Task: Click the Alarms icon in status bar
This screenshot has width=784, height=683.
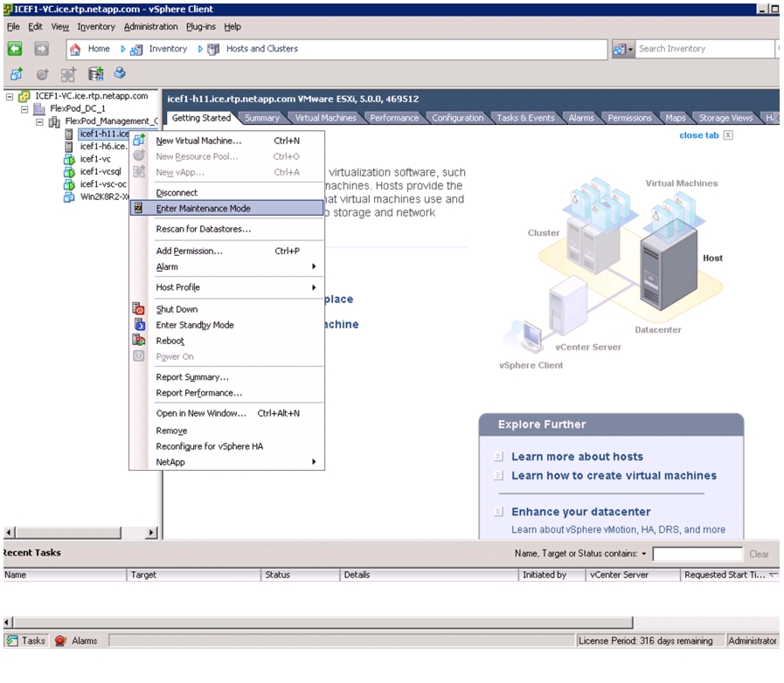Action: [x=60, y=640]
